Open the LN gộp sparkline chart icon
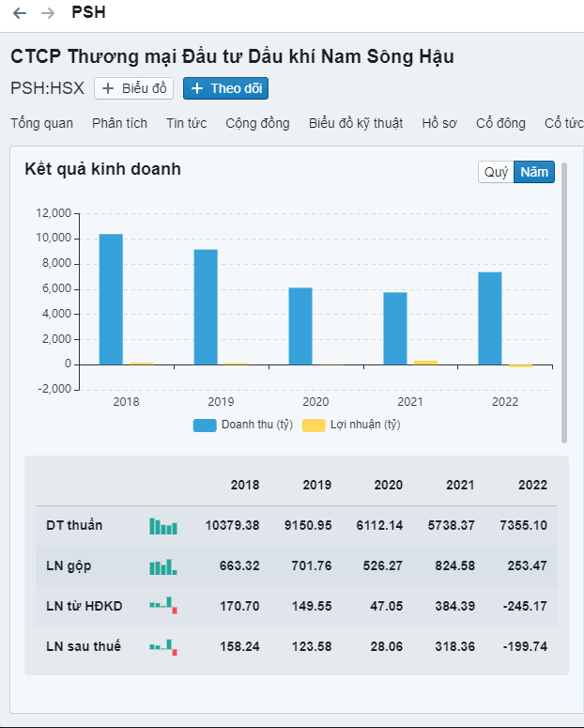The width and height of the screenshot is (584, 728). tap(162, 566)
